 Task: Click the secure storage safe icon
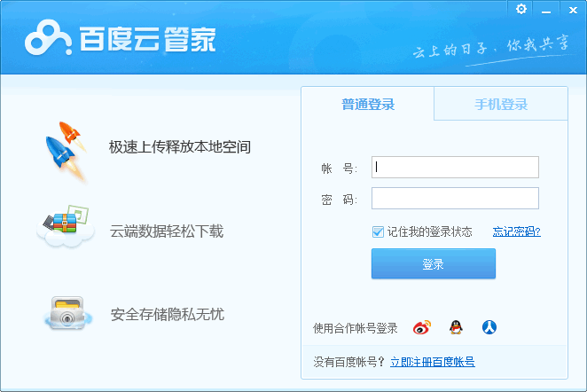[67, 313]
